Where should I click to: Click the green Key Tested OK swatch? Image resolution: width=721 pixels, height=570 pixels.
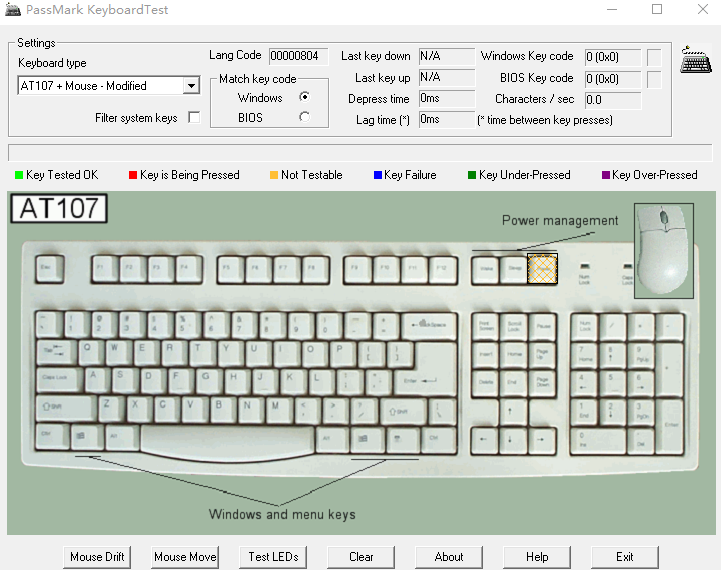[19, 175]
